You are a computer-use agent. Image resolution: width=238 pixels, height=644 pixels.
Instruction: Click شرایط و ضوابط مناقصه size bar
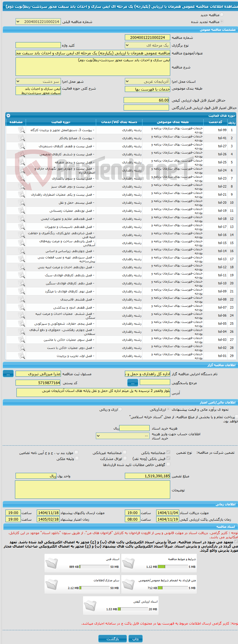click(173, 567)
